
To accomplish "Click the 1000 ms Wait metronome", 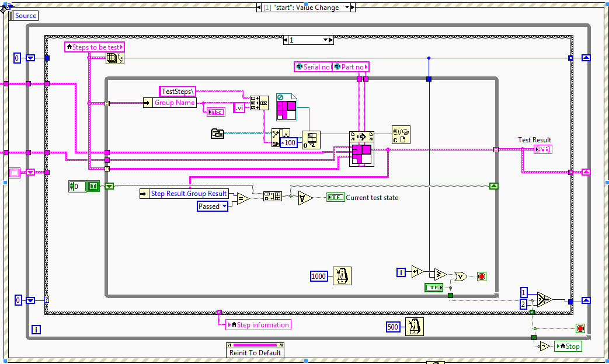I will [342, 276].
